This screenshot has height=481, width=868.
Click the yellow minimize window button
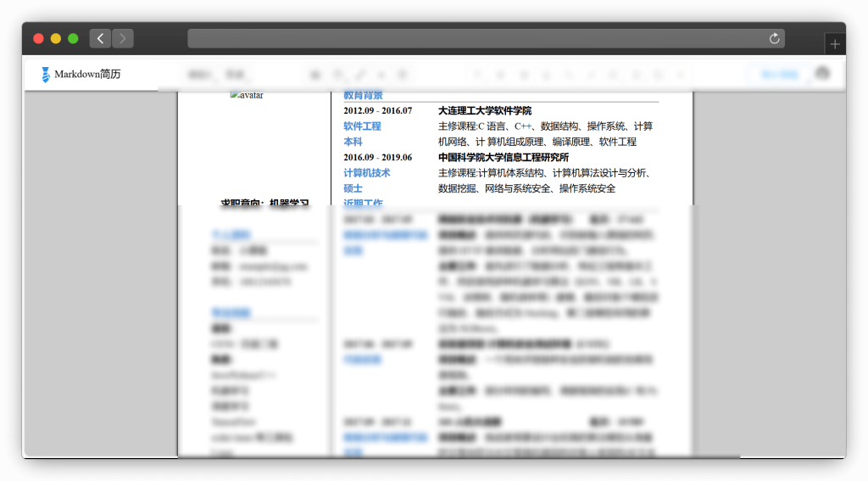pyautogui.click(x=55, y=38)
